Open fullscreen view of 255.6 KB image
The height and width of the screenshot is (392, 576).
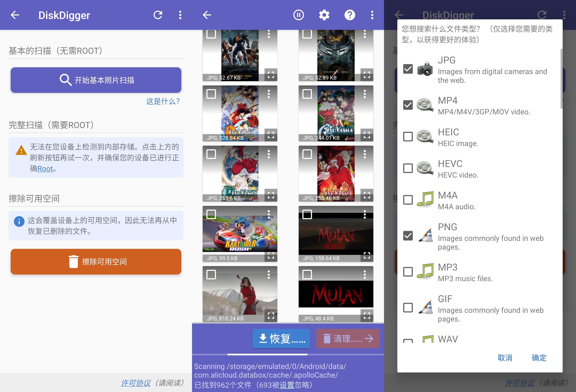point(271,195)
